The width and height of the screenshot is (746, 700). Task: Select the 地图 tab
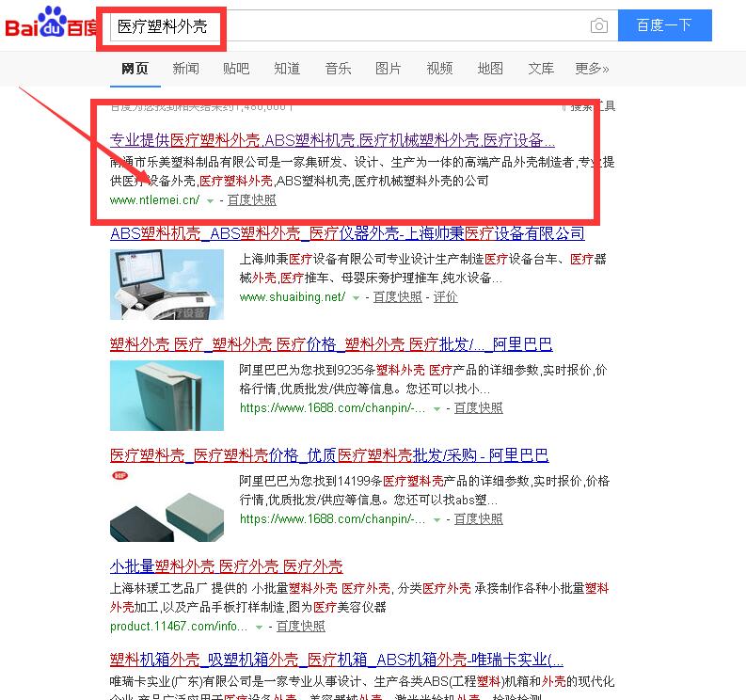click(490, 69)
